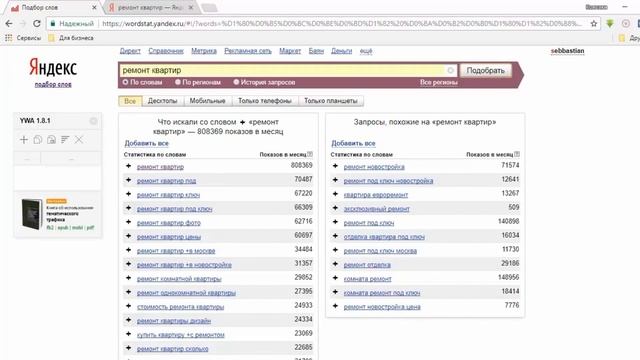The width and height of the screenshot is (640, 360).
Task: Switch to the 'Мобильные' tab
Action: (207, 101)
